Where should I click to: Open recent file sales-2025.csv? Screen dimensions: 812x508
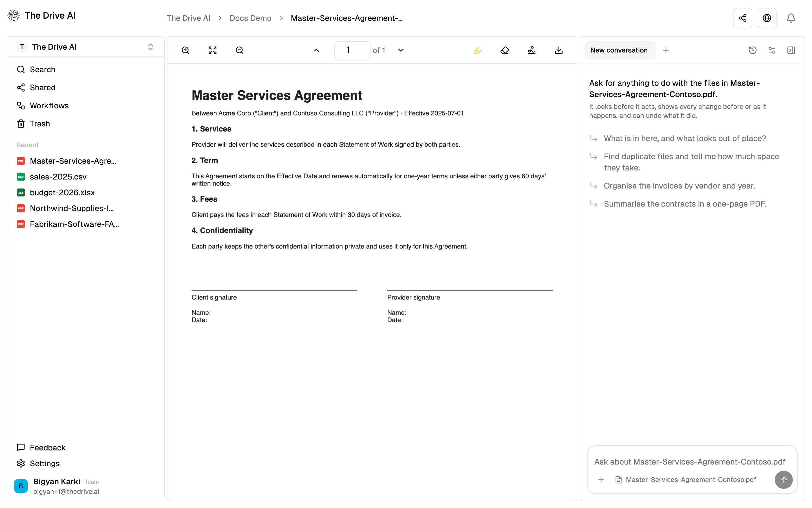point(52,177)
